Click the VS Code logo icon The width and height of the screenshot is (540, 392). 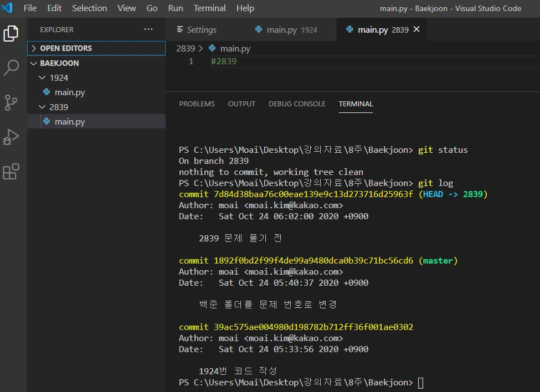tap(7, 8)
